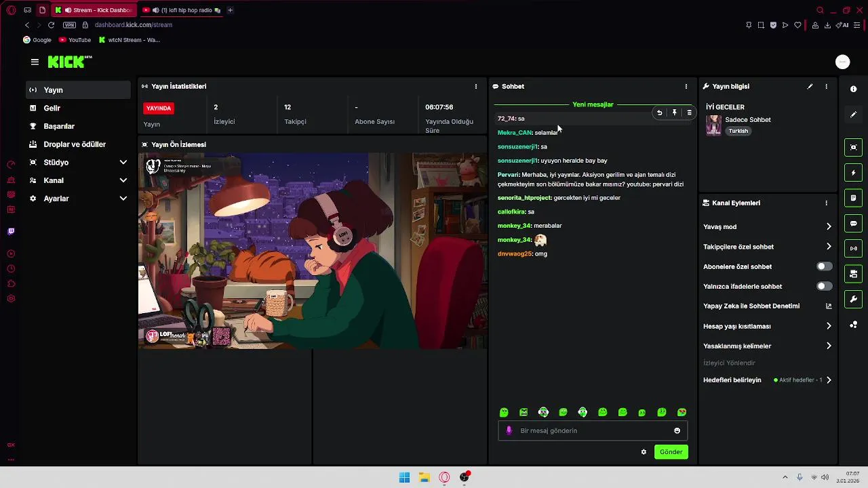The image size is (868, 488).
Task: Open Yasaklanmış kelimeler chevron
Action: pyautogui.click(x=828, y=346)
